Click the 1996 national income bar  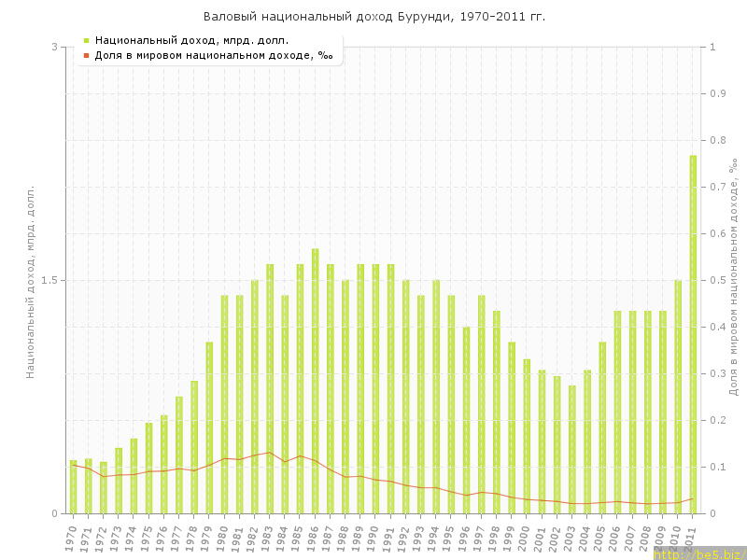coord(466,420)
